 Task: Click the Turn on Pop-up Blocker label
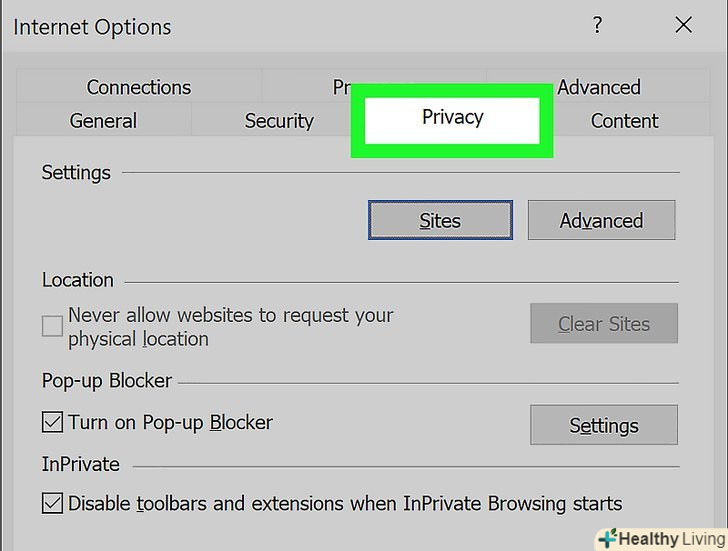click(x=170, y=422)
